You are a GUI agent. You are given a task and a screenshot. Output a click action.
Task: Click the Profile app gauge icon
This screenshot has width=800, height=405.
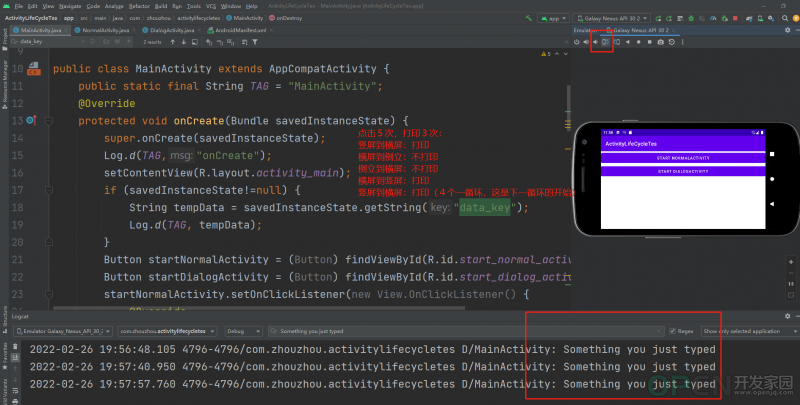click(x=713, y=18)
